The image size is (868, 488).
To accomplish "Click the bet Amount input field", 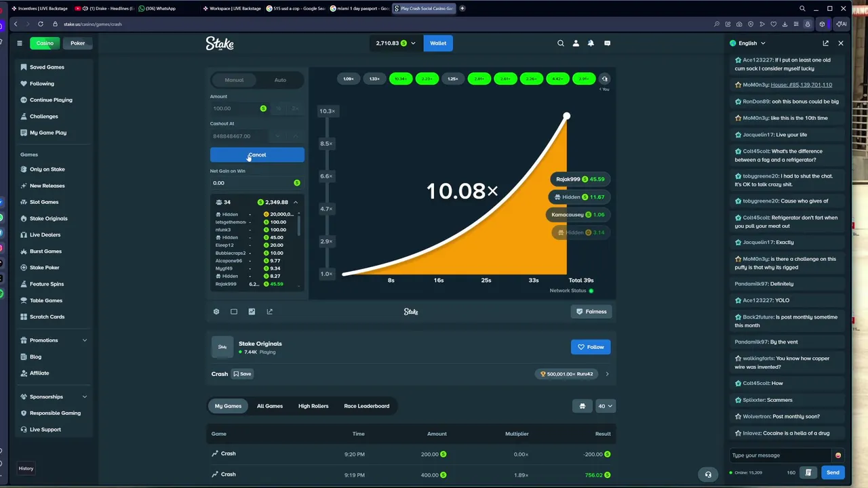I will (x=239, y=108).
